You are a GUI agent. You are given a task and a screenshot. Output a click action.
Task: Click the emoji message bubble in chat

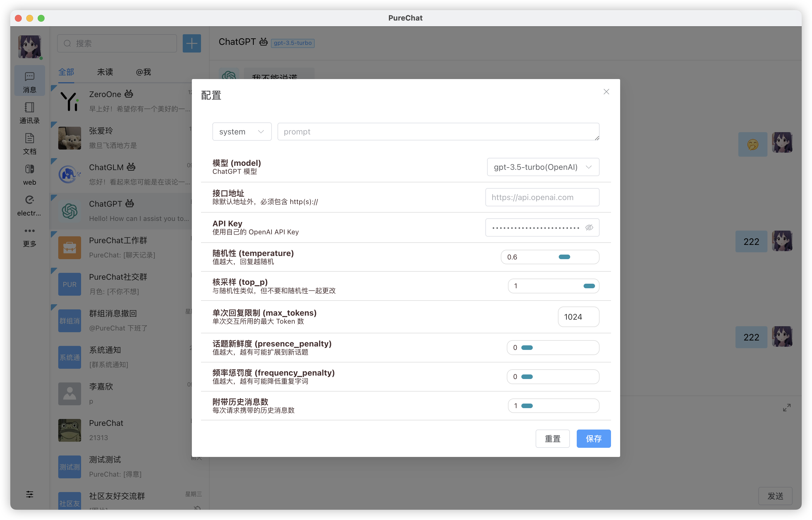tap(753, 144)
